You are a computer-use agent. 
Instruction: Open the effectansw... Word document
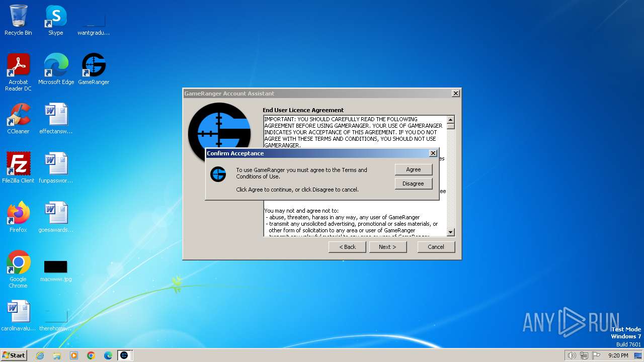point(56,118)
